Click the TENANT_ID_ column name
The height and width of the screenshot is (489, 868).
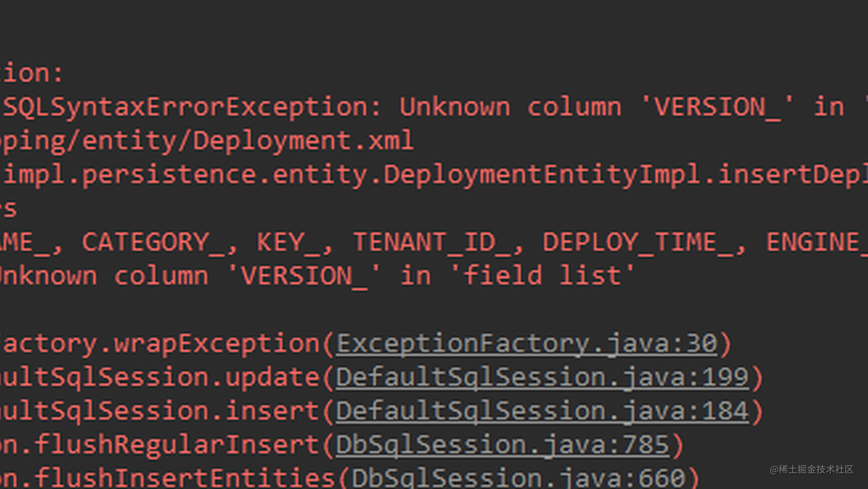[432, 243]
